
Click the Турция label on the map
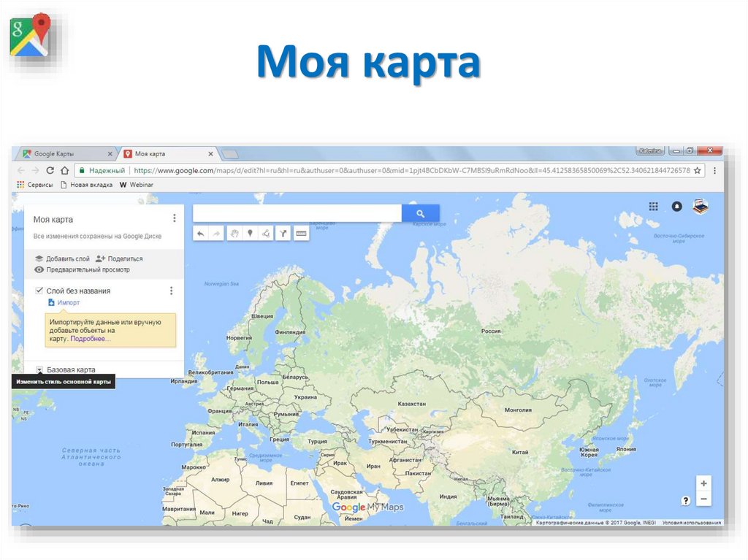pyautogui.click(x=317, y=441)
